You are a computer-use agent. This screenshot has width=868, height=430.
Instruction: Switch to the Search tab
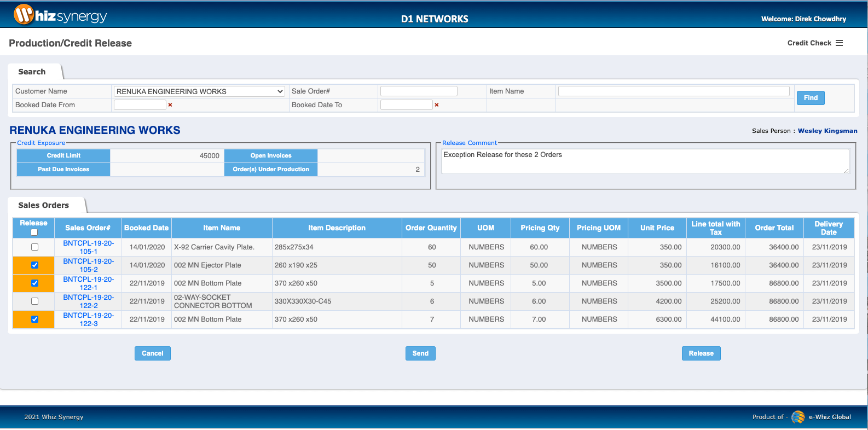pos(32,72)
